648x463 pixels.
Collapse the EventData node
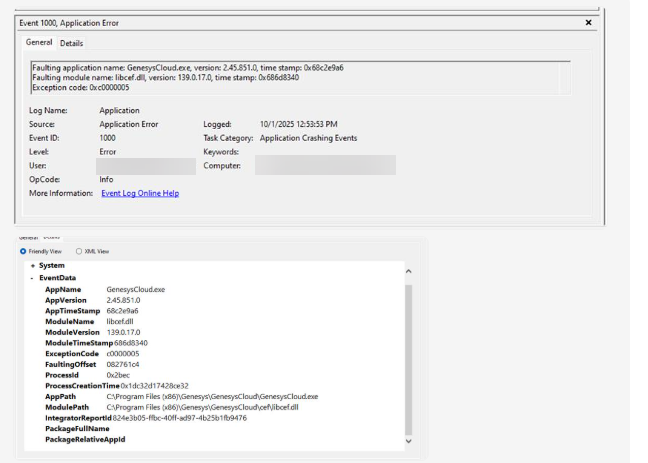pos(32,278)
